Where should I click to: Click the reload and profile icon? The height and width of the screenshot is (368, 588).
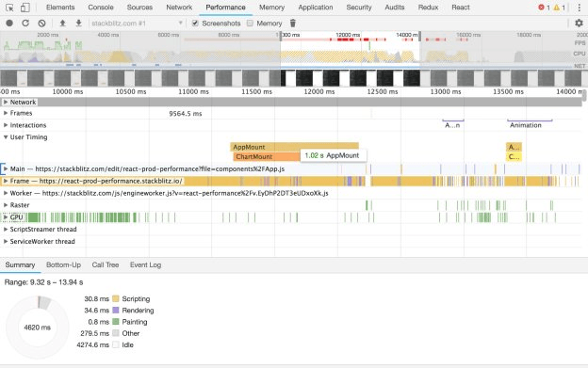point(25,24)
